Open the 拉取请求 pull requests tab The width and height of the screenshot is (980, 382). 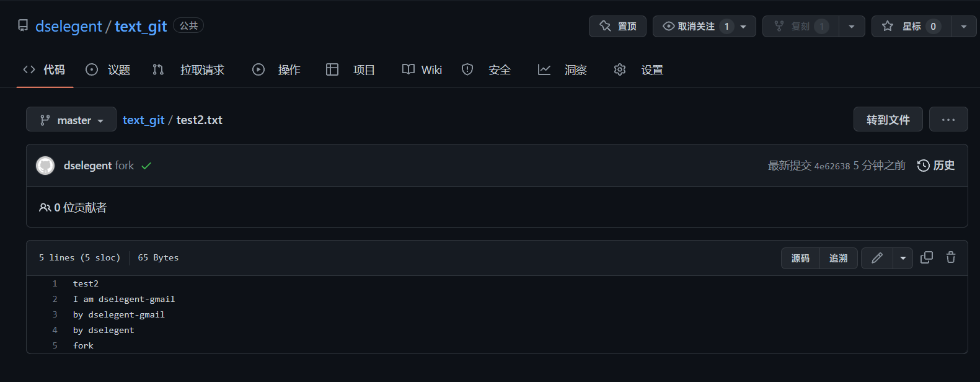coord(188,69)
